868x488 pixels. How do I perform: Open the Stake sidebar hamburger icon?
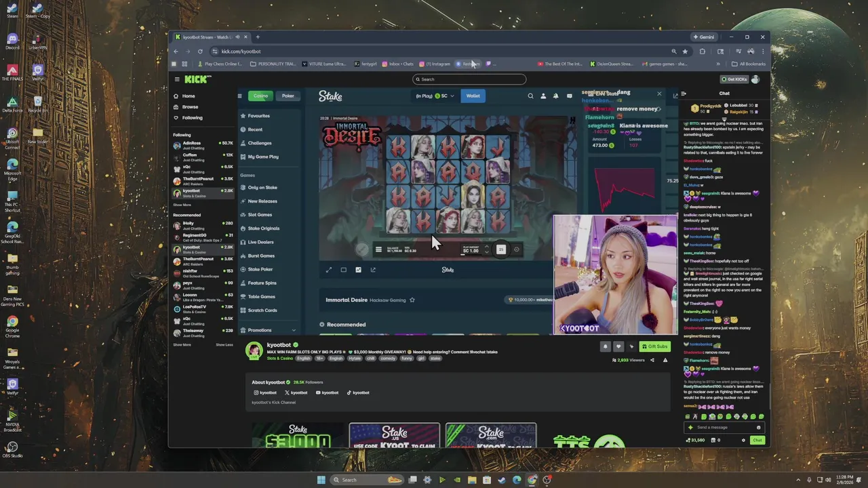click(x=239, y=96)
